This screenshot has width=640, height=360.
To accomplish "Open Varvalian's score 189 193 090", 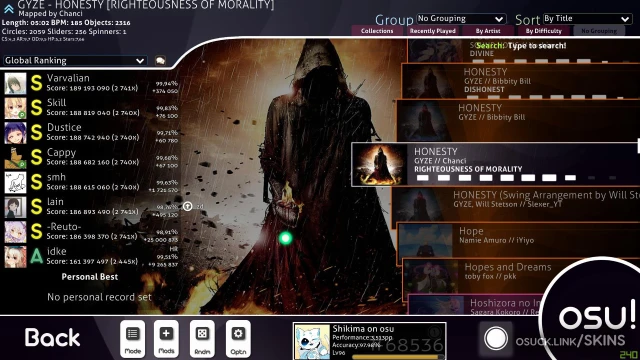I will [x=92, y=83].
